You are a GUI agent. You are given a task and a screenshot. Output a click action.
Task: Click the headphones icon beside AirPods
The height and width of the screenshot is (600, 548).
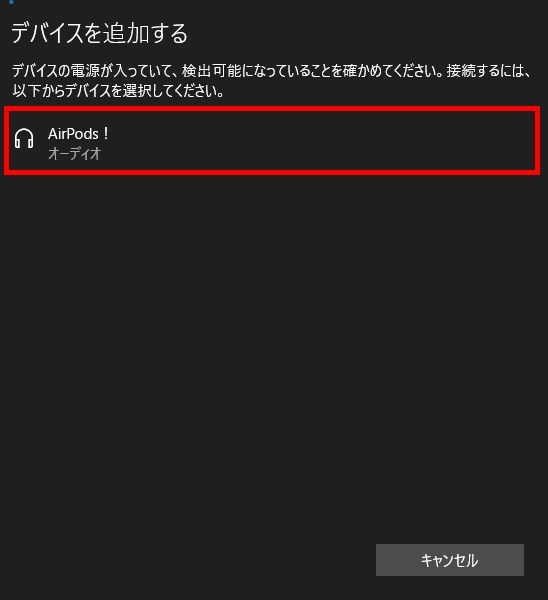click(24, 139)
